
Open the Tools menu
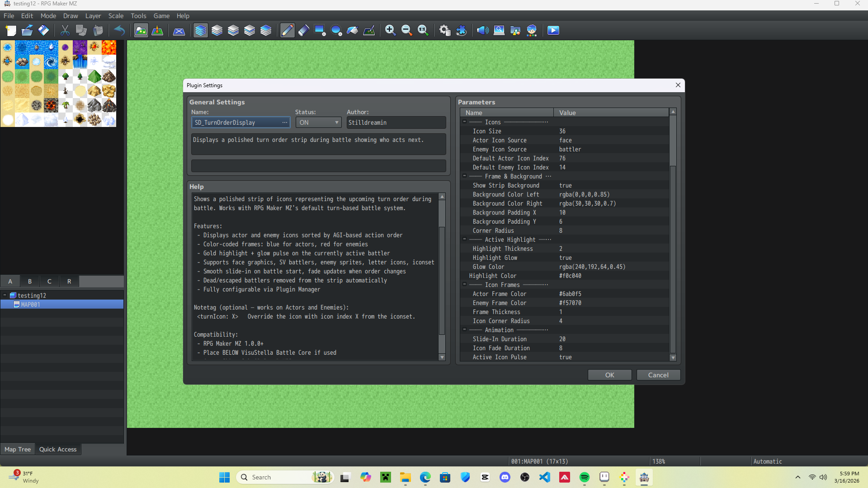tap(138, 16)
